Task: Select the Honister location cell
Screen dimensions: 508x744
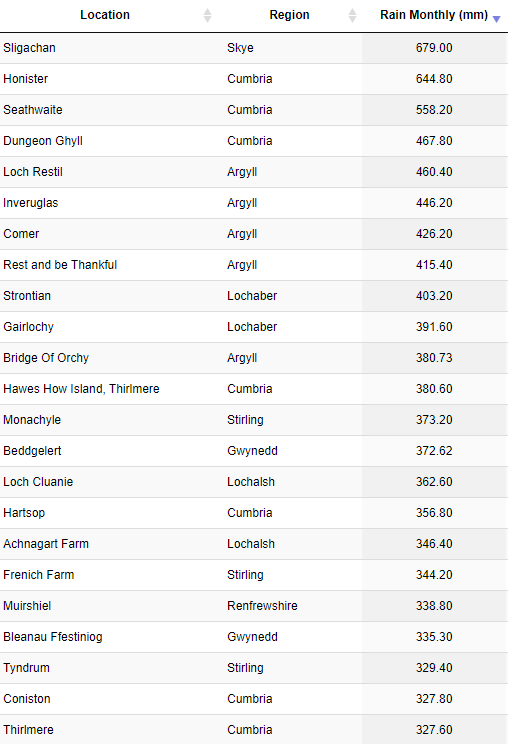Action: pos(112,79)
